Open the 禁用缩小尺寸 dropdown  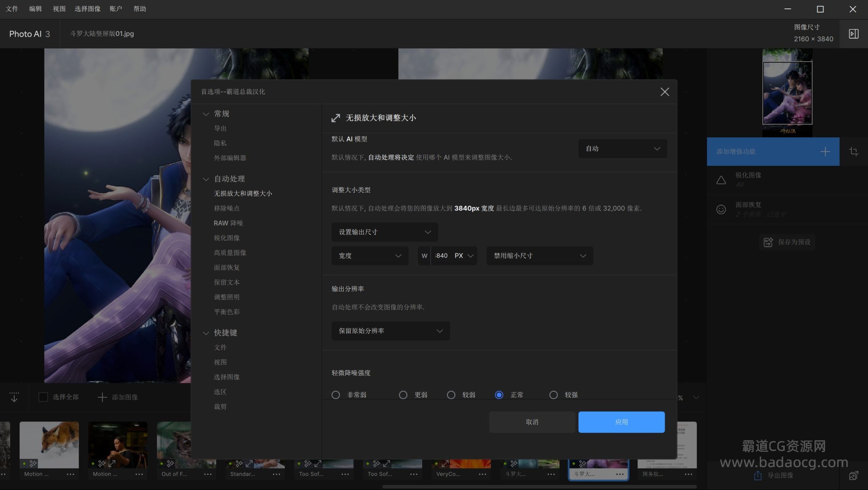(540, 256)
